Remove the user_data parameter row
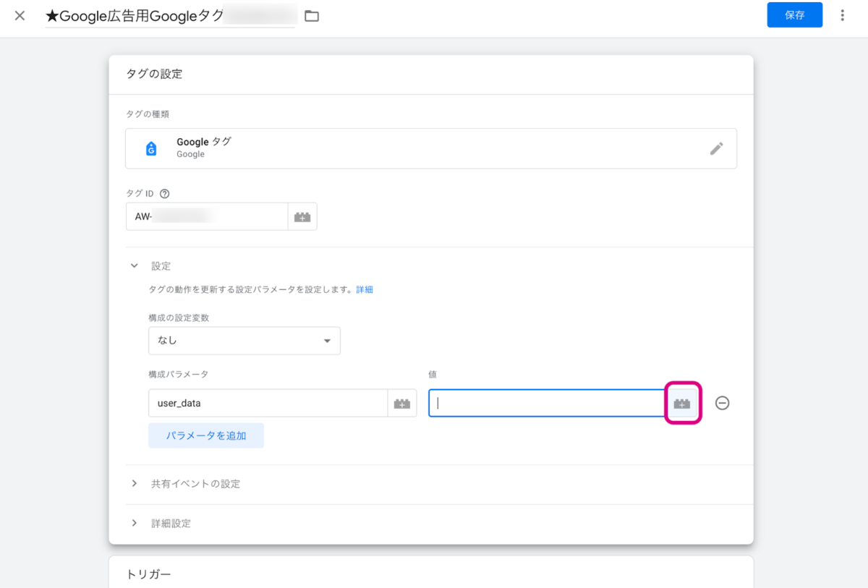The height and width of the screenshot is (588, 868). tap(722, 404)
